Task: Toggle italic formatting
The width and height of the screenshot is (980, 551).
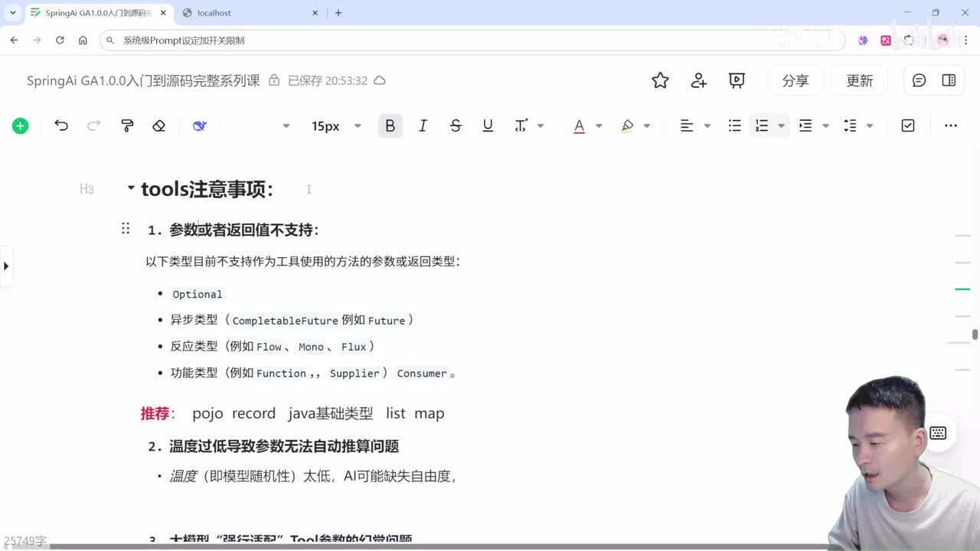Action: [x=423, y=126]
